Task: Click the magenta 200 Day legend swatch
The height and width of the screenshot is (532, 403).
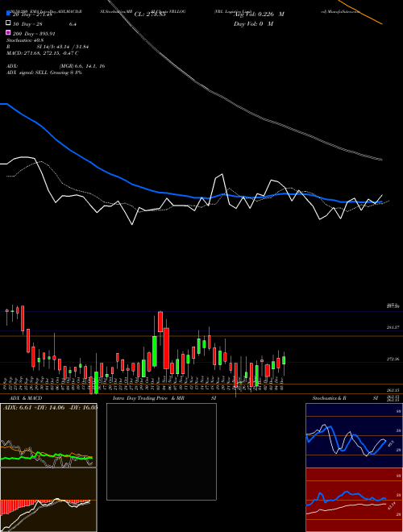Action: click(8, 32)
